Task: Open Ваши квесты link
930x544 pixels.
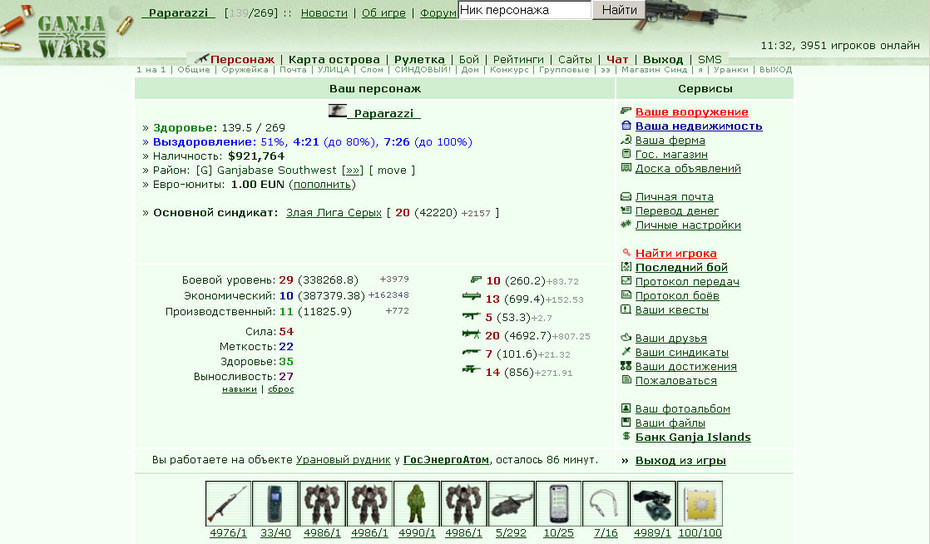Action: click(x=672, y=310)
